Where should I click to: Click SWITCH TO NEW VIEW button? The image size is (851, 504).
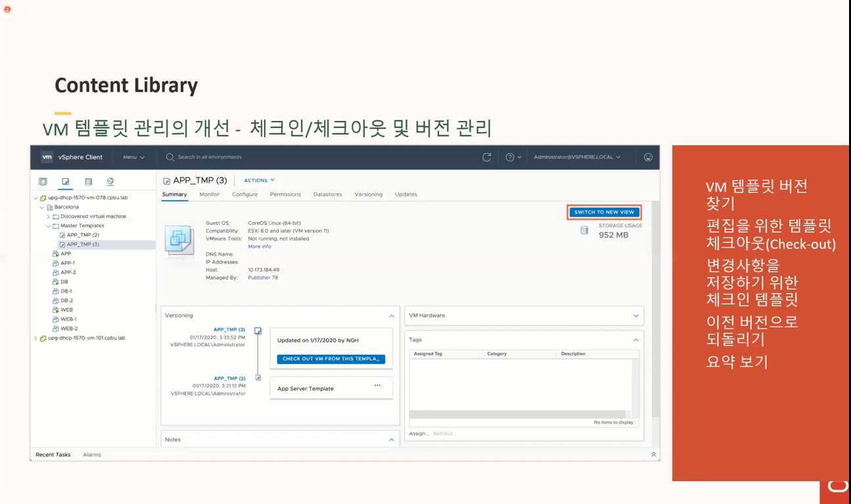click(x=604, y=212)
